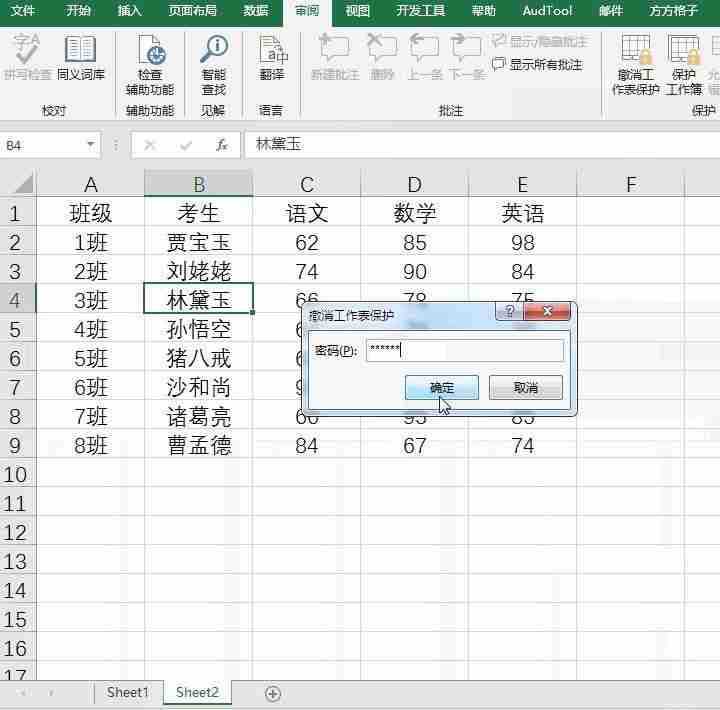Click cell containing 孙悟空
720x710 pixels.
coord(198,329)
